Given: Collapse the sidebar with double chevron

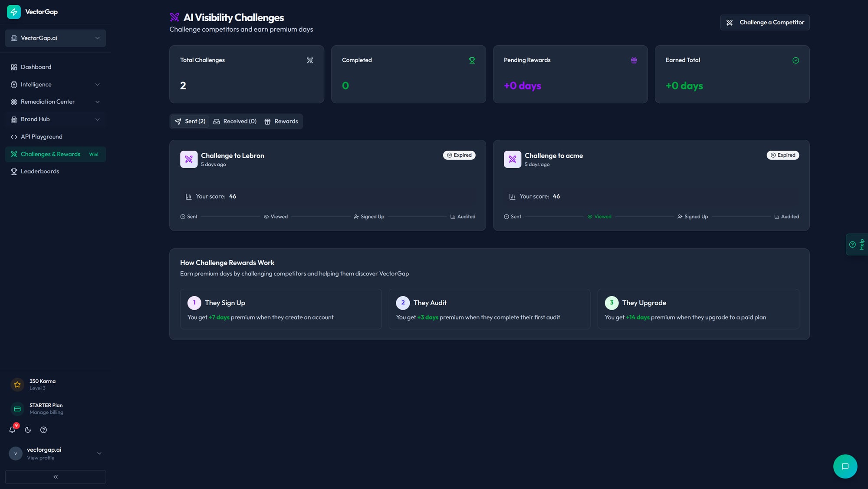Looking at the screenshot, I should coord(56,476).
